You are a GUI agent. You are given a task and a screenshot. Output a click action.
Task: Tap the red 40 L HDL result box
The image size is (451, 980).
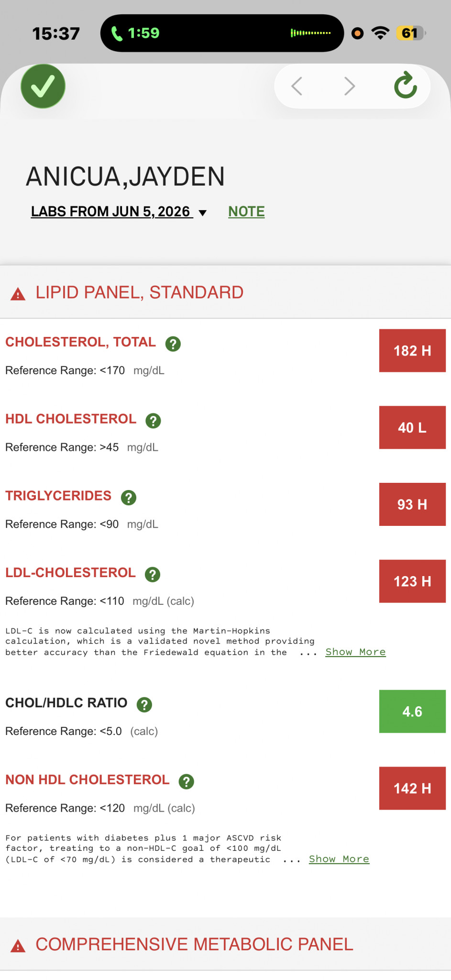pyautogui.click(x=412, y=427)
